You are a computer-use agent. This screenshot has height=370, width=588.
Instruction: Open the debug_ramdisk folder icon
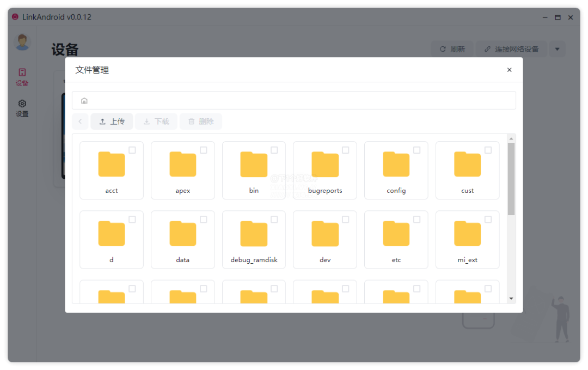click(254, 233)
